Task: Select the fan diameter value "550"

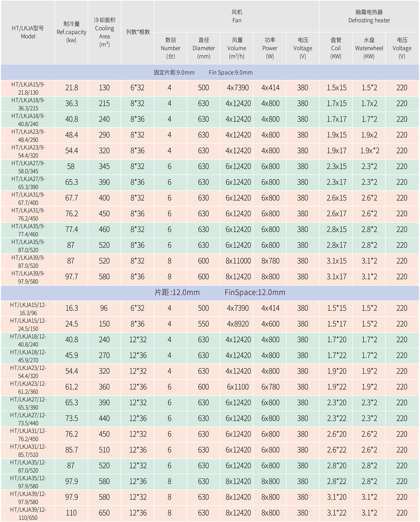Action: 203,324
